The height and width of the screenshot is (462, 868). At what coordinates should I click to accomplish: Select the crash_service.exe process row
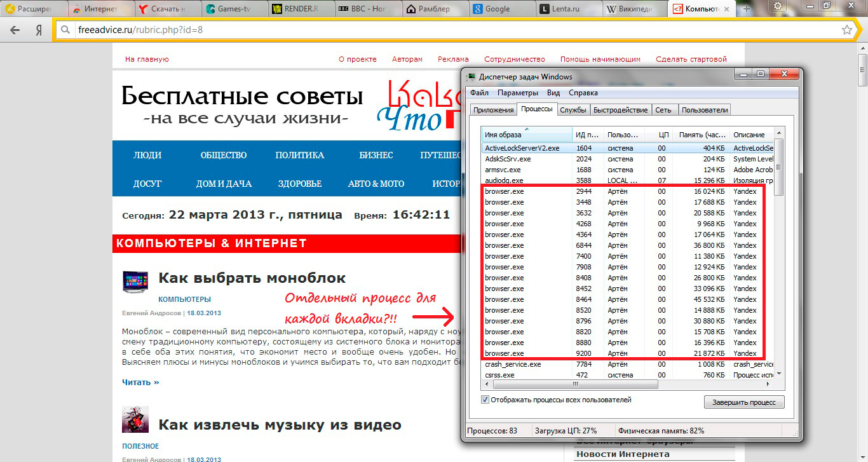(x=628, y=364)
